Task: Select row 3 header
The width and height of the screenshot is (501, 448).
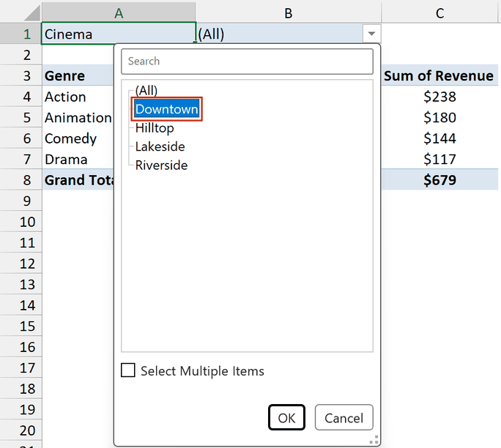Action: (21, 75)
